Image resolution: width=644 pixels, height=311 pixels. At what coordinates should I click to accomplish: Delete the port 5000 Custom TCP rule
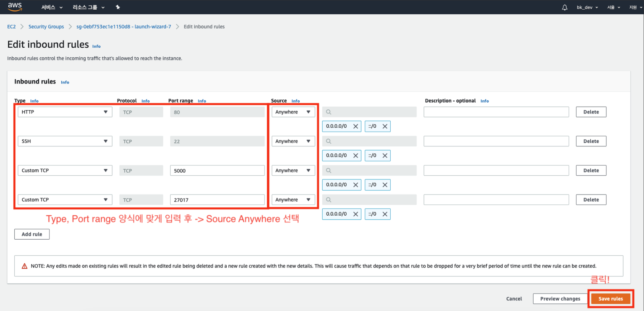pyautogui.click(x=591, y=170)
